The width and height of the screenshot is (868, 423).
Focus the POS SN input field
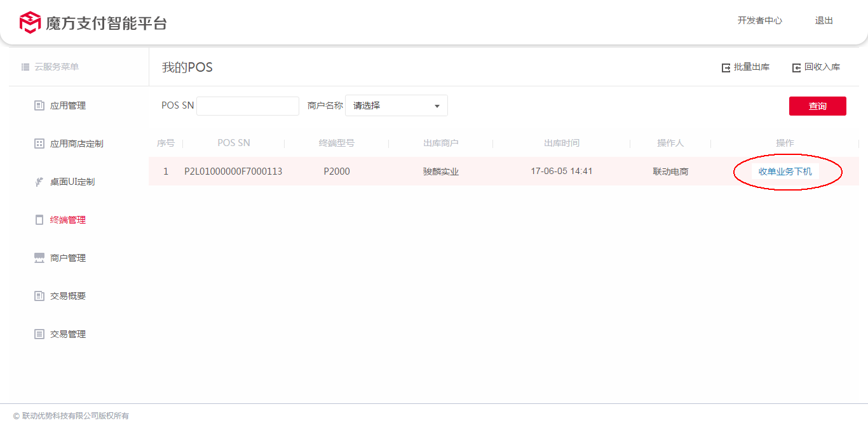tap(248, 106)
